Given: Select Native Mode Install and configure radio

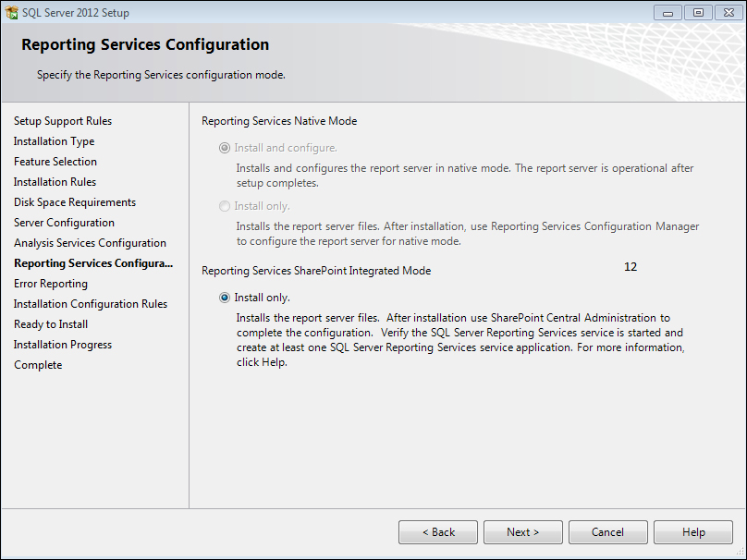Looking at the screenshot, I should (225, 148).
